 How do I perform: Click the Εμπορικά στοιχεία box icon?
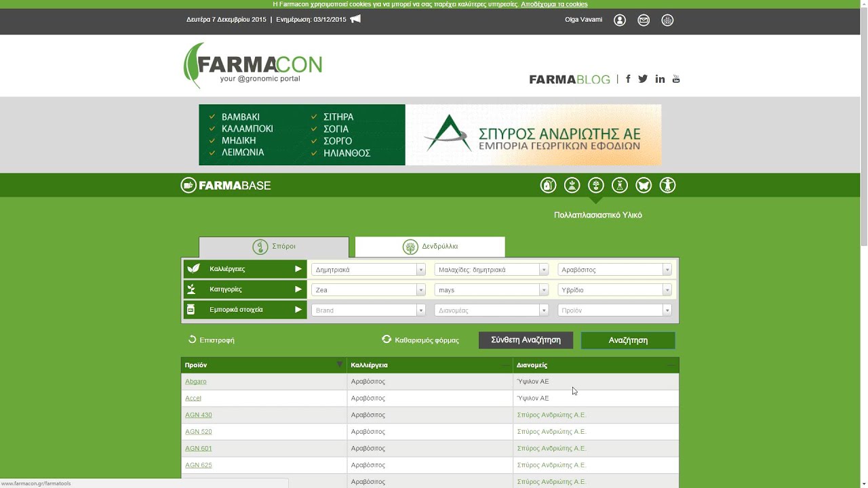point(191,310)
